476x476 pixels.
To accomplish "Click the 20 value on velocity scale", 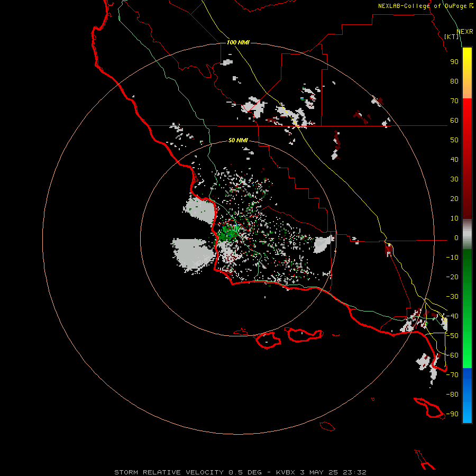I will coord(454,198).
